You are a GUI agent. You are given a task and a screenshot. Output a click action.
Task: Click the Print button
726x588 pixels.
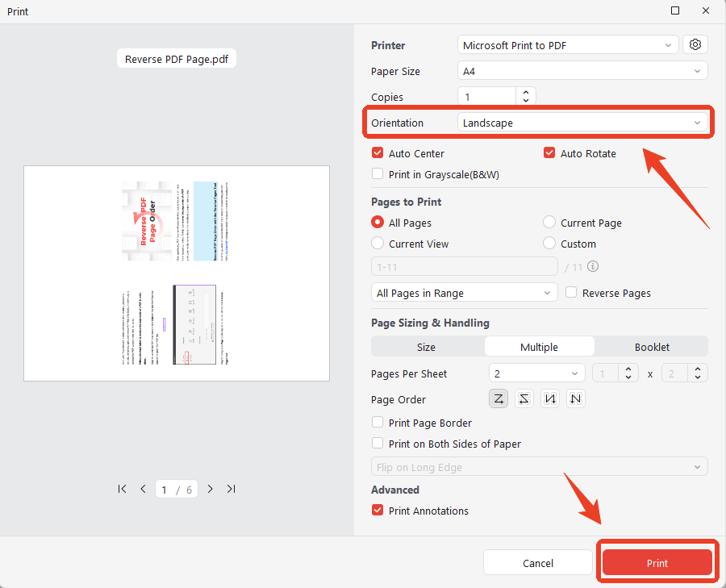tap(657, 562)
